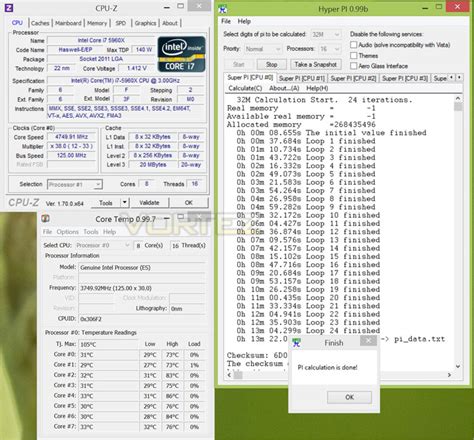Enable Audio service disable checkbox
Screen dimensions: 474x440
click(x=354, y=45)
